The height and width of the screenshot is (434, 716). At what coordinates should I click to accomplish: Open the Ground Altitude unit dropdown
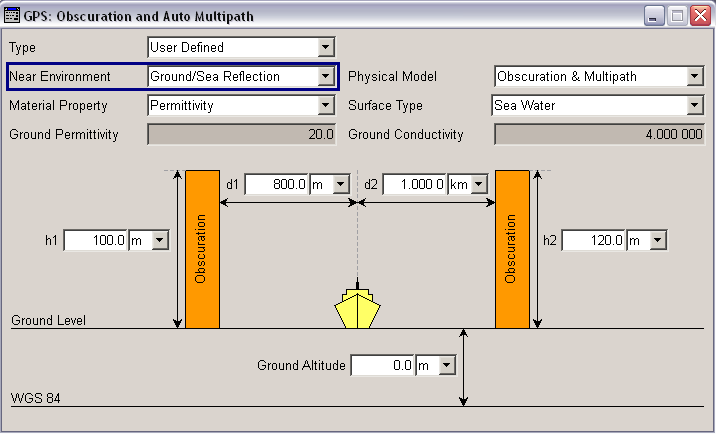(447, 366)
